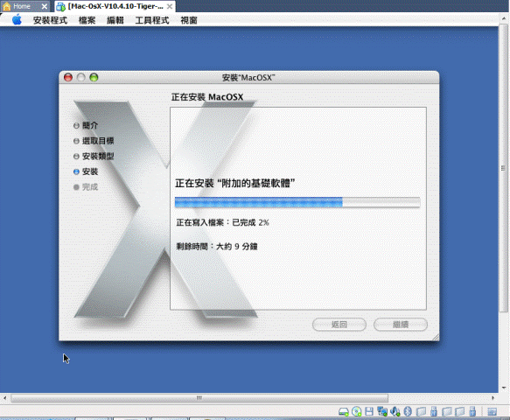Open the 安裝程式 menu
The height and width of the screenshot is (420, 510).
pos(50,20)
